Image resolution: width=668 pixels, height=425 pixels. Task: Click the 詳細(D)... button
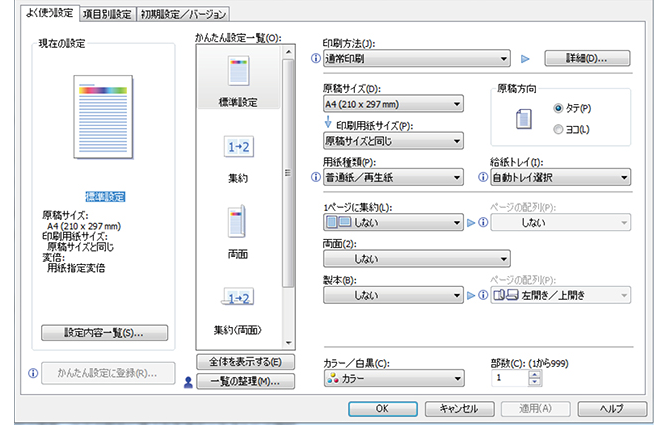[x=587, y=58]
